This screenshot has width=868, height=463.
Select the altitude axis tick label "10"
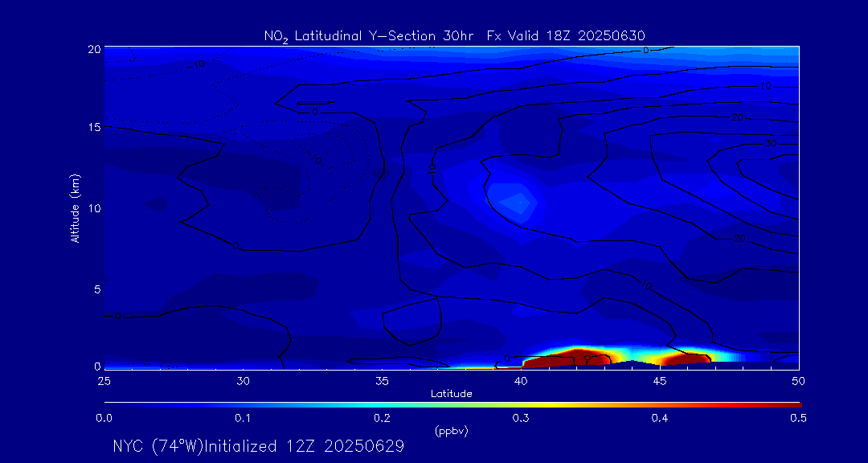pos(95,208)
